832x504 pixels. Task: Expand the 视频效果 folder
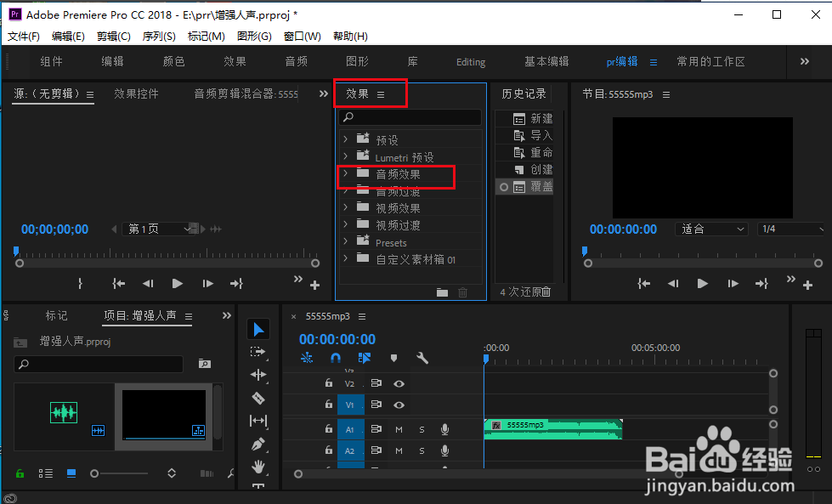point(345,207)
